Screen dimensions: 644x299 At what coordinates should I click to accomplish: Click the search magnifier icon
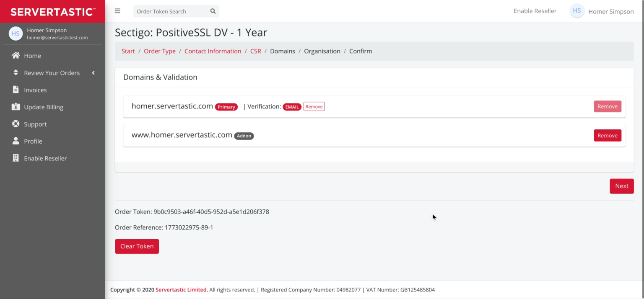[x=213, y=11]
